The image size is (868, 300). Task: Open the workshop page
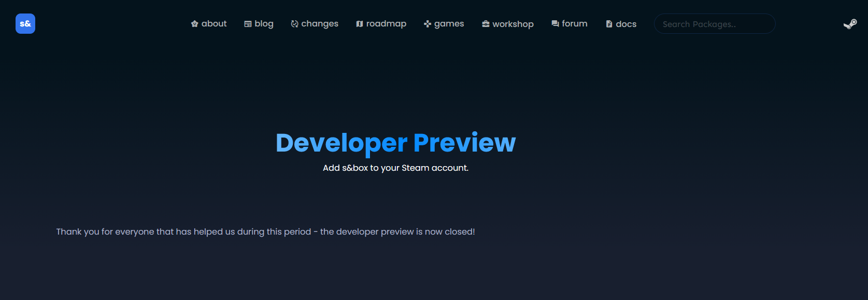click(508, 24)
